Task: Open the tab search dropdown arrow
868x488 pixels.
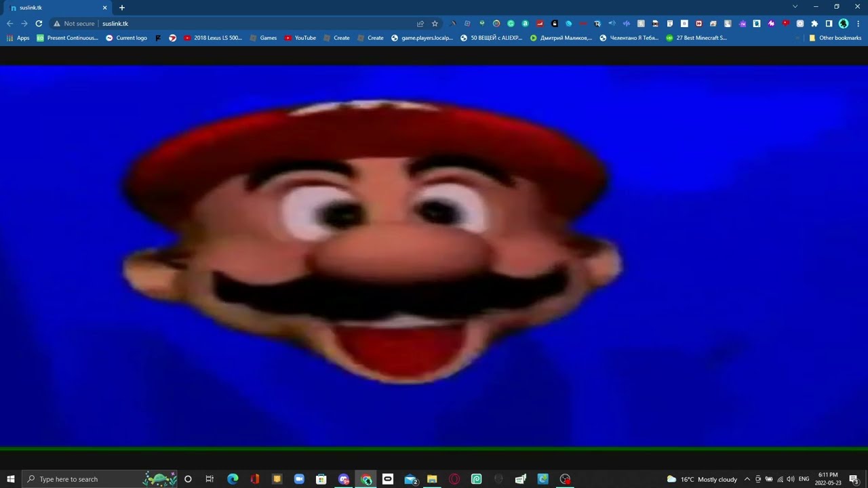Action: pos(795,6)
